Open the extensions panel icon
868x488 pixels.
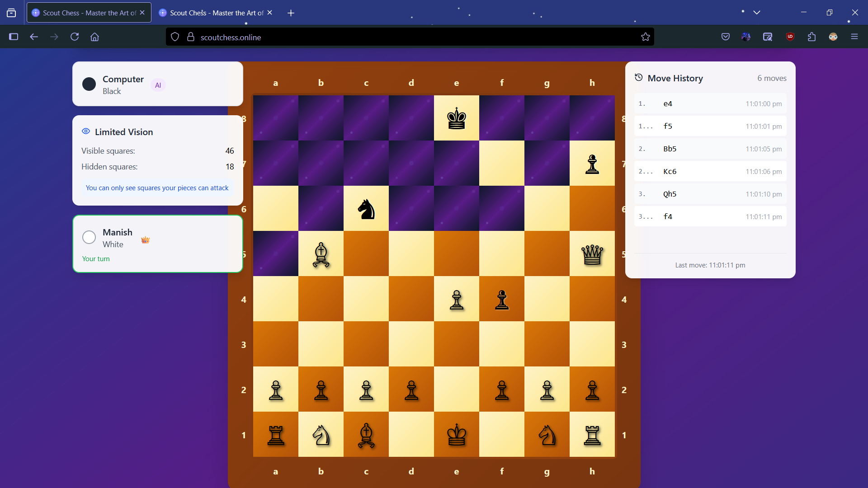pyautogui.click(x=811, y=37)
